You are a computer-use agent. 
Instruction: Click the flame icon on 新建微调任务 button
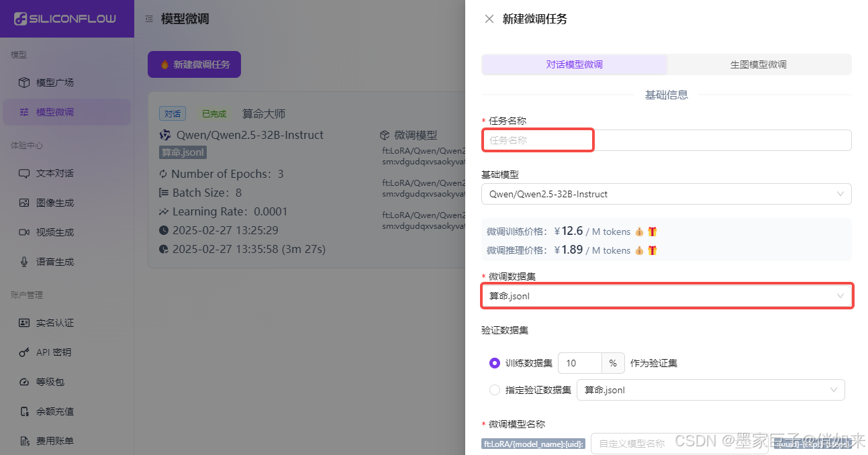(x=164, y=64)
